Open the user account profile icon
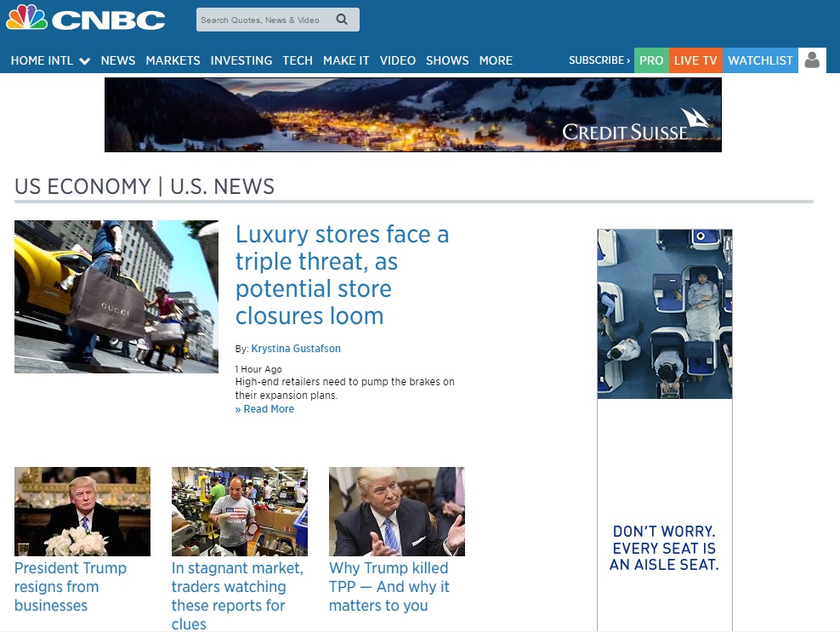Image resolution: width=840 pixels, height=632 pixels. click(x=812, y=60)
